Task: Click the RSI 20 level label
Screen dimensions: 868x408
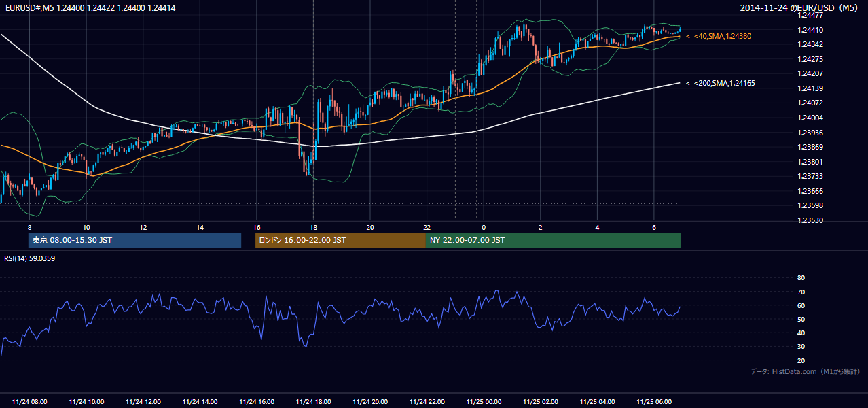Action: pos(801,360)
